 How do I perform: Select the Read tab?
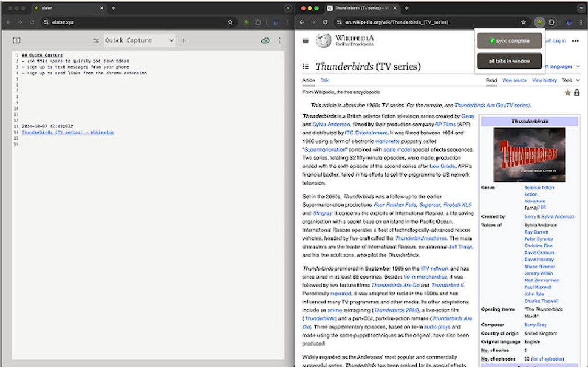click(x=491, y=80)
